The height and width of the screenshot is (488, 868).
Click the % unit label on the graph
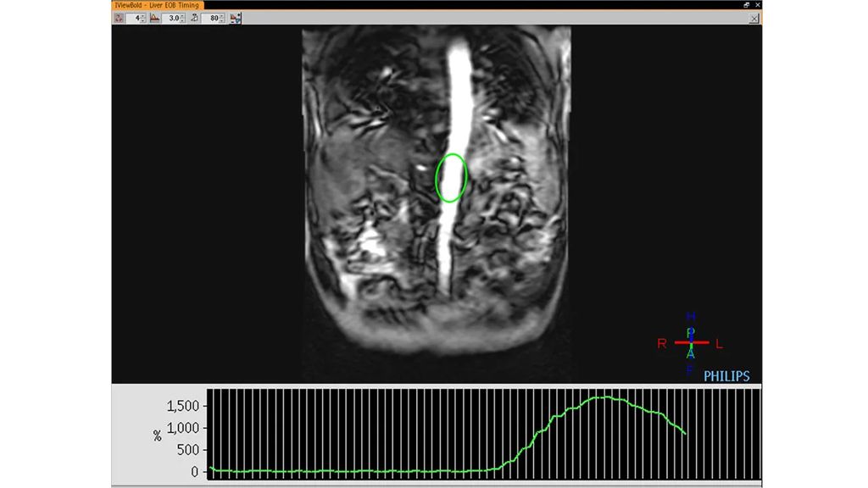click(x=157, y=436)
